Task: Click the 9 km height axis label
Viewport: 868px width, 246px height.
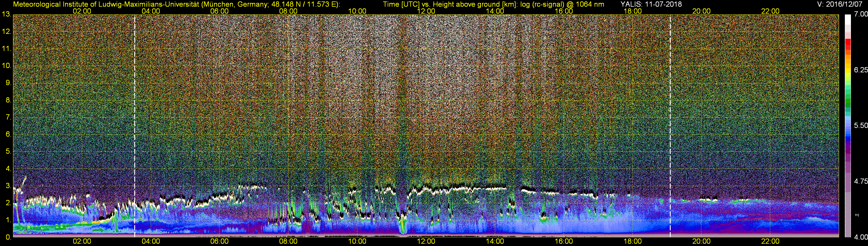Action: click(x=8, y=83)
